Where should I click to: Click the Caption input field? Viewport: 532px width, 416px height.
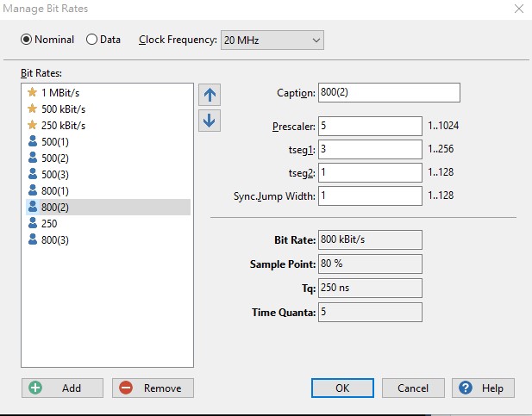pos(389,92)
